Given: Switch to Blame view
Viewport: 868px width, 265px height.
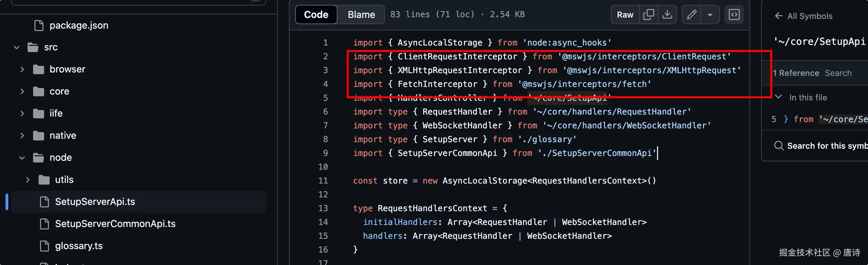Looking at the screenshot, I should (361, 14).
